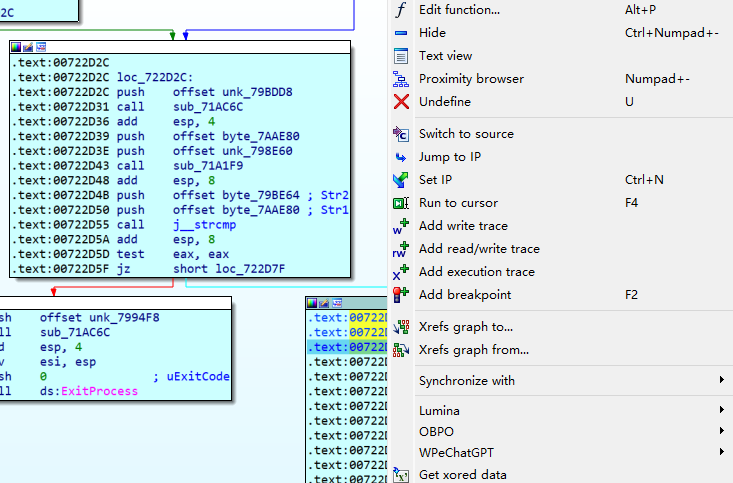Viewport: 733px width, 483px height.
Task: Open the WPeChatGPT submenu
Action: point(561,452)
